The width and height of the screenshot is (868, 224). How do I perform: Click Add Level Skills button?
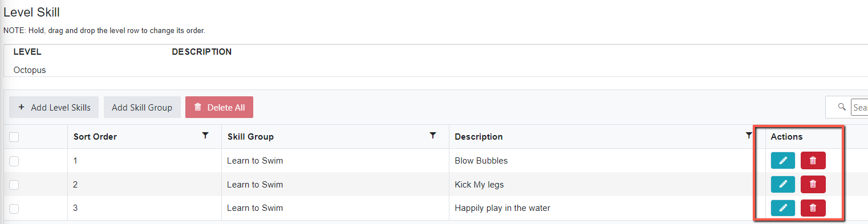pos(54,107)
